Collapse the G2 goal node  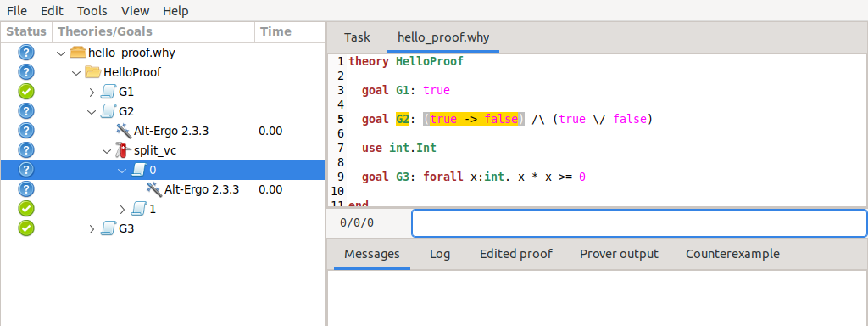tap(92, 111)
